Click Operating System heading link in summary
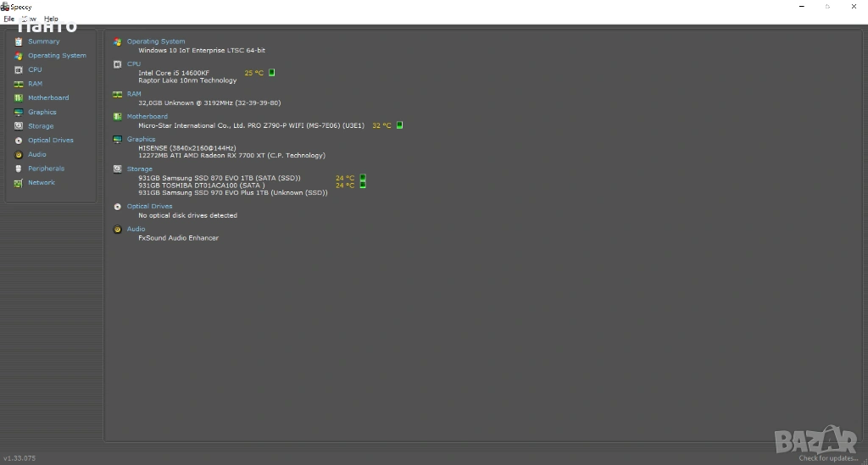868x465 pixels. [156, 42]
